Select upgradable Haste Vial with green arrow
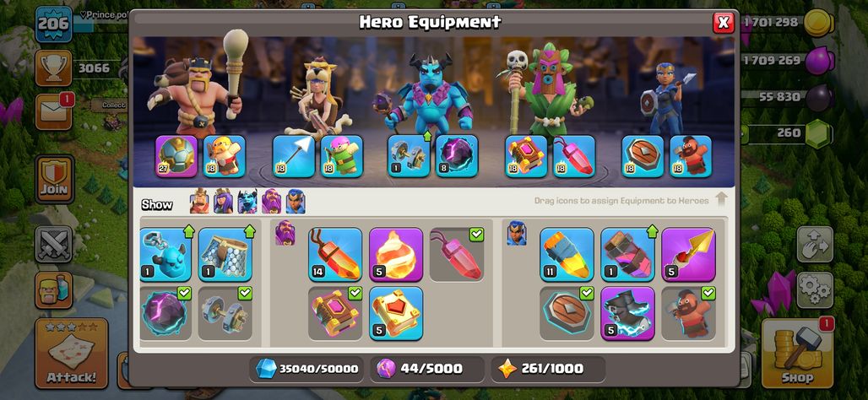Image resolution: width=868 pixels, height=400 pixels. (627, 255)
